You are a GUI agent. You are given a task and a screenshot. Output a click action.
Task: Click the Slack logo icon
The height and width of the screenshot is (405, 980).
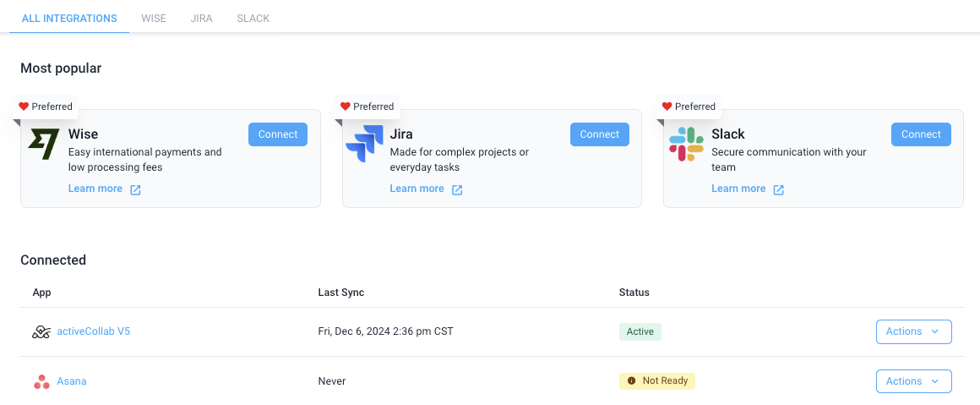[x=686, y=144]
